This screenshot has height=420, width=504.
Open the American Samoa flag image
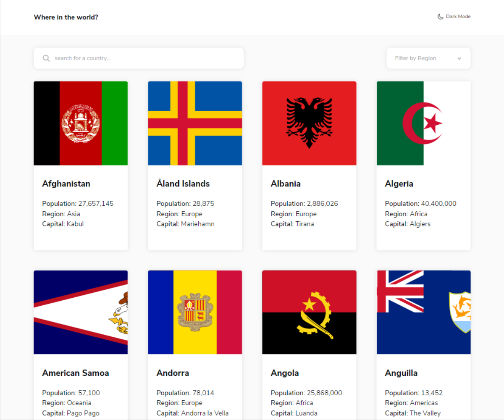click(81, 312)
